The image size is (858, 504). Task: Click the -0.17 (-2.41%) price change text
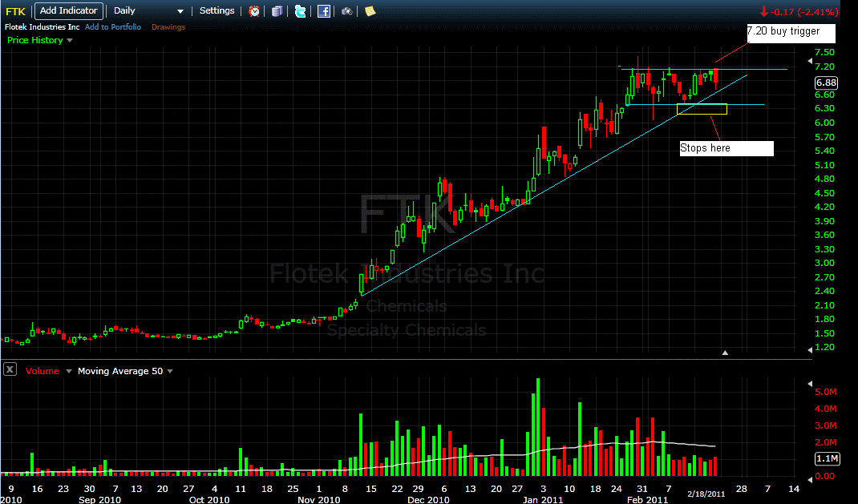point(803,11)
